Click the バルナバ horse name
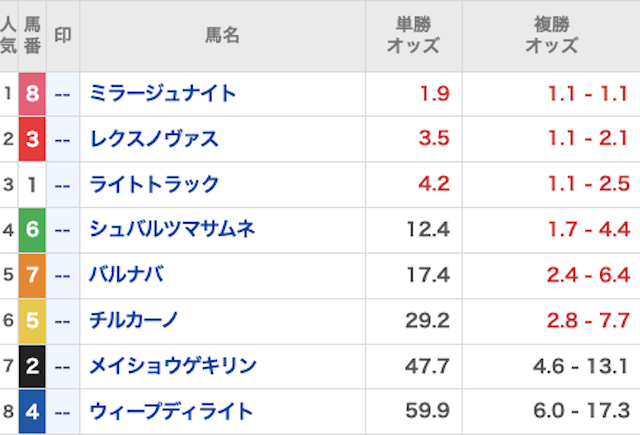Viewport: 640px width, 435px height. [x=126, y=275]
